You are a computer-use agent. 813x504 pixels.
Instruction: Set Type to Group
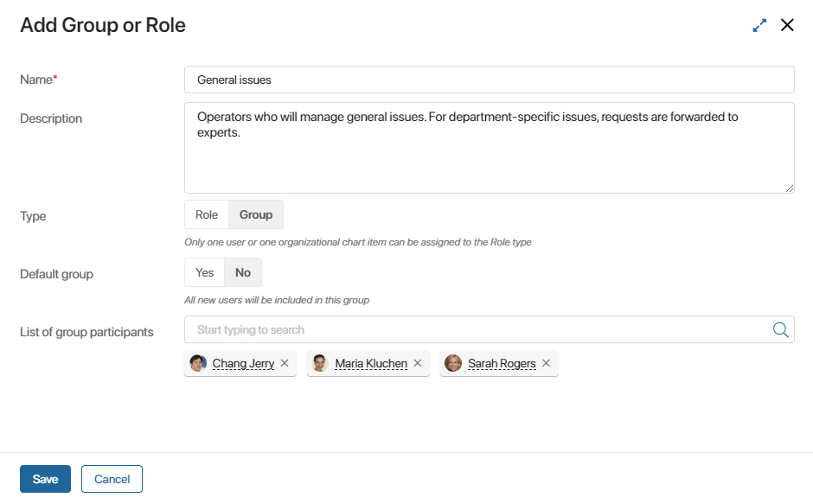coord(256,214)
